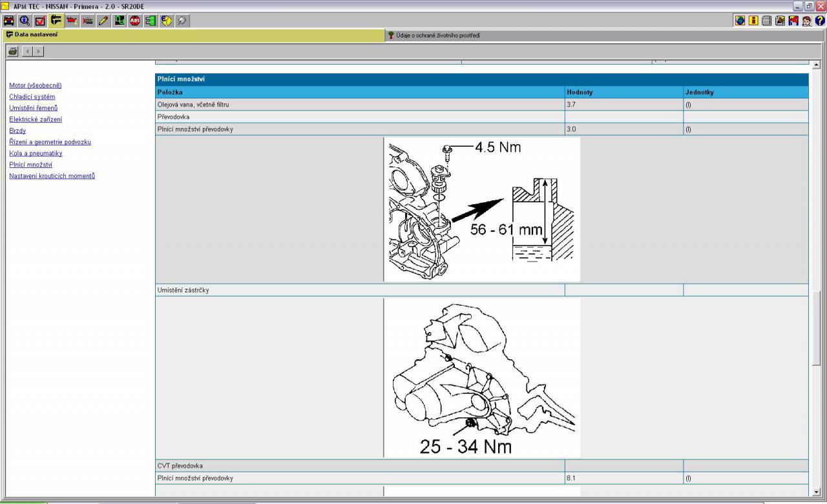Switch to Údaje o ochraně životního prostředí tab
The image size is (827, 504).
605,36
